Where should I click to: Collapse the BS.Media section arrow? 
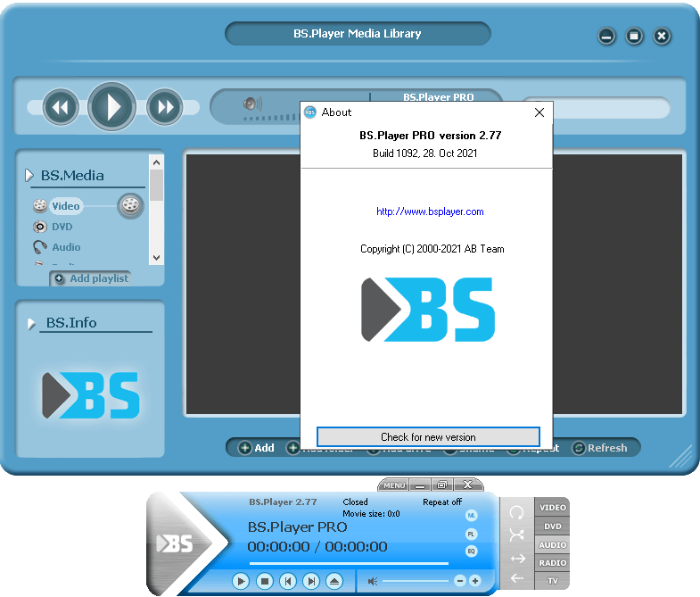coord(29,175)
